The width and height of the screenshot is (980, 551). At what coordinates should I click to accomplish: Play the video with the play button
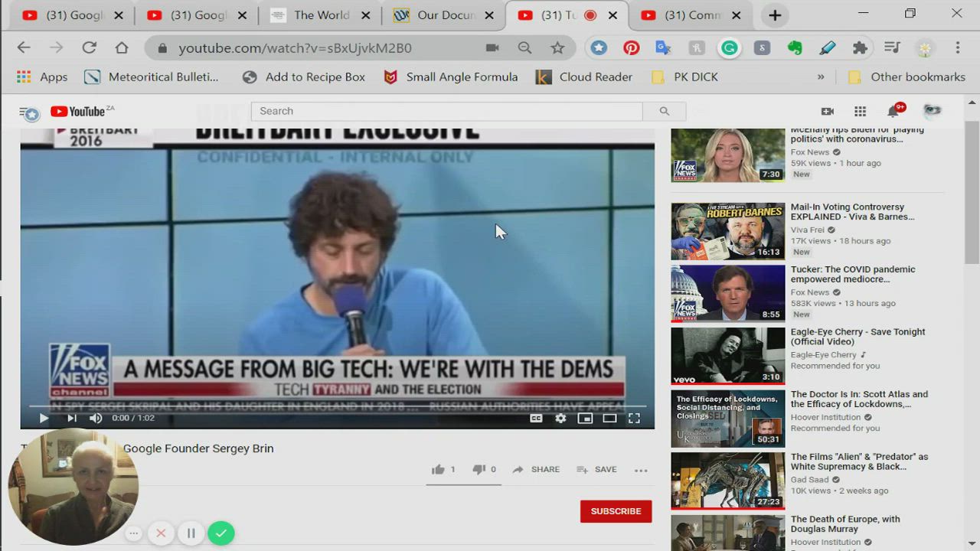(44, 418)
